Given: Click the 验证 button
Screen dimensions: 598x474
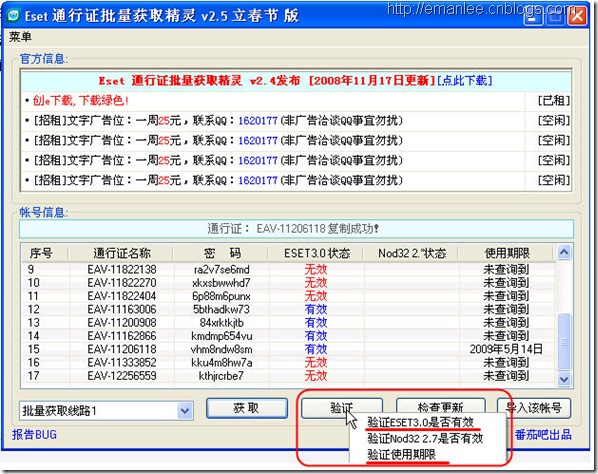Looking at the screenshot, I should [x=342, y=408].
